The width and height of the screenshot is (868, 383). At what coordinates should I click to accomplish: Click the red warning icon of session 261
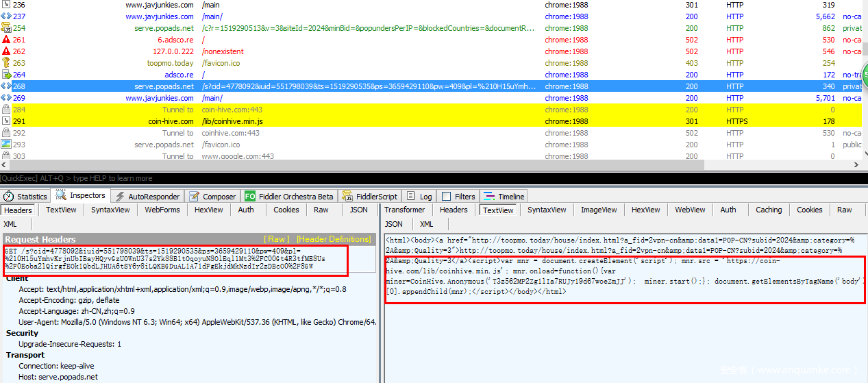pyautogui.click(x=6, y=40)
